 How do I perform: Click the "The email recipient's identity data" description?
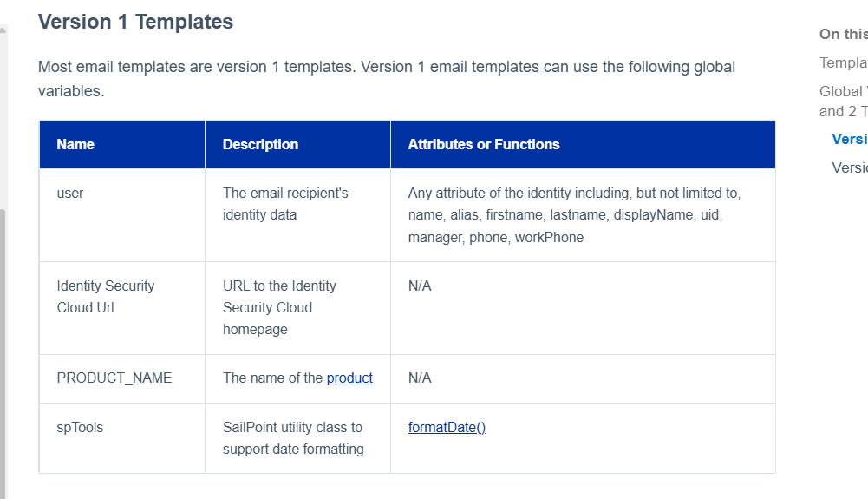point(285,204)
